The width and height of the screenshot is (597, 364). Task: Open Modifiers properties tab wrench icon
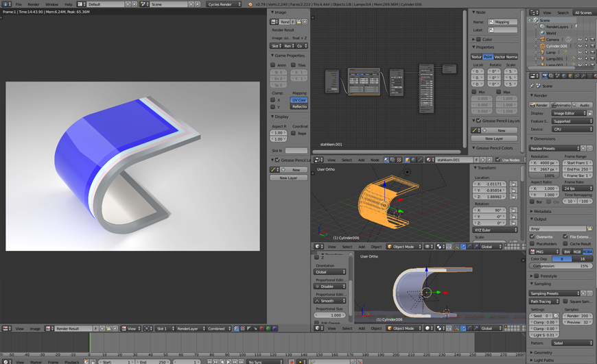583,76
